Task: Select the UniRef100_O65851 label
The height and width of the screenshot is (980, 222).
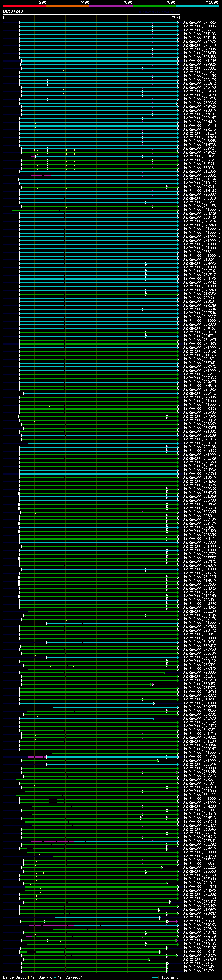Action: [x=199, y=175]
